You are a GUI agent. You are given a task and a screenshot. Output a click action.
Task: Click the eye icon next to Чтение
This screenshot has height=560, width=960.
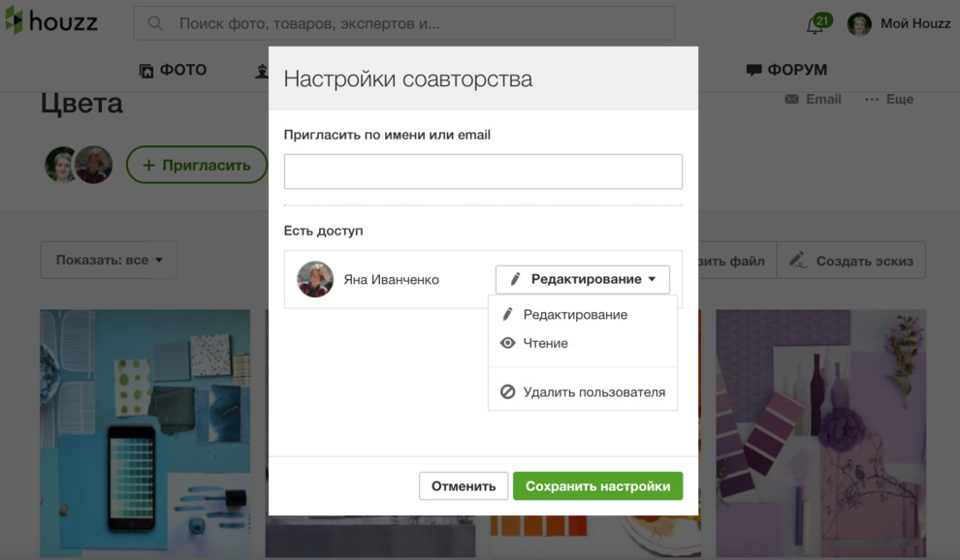click(x=508, y=343)
